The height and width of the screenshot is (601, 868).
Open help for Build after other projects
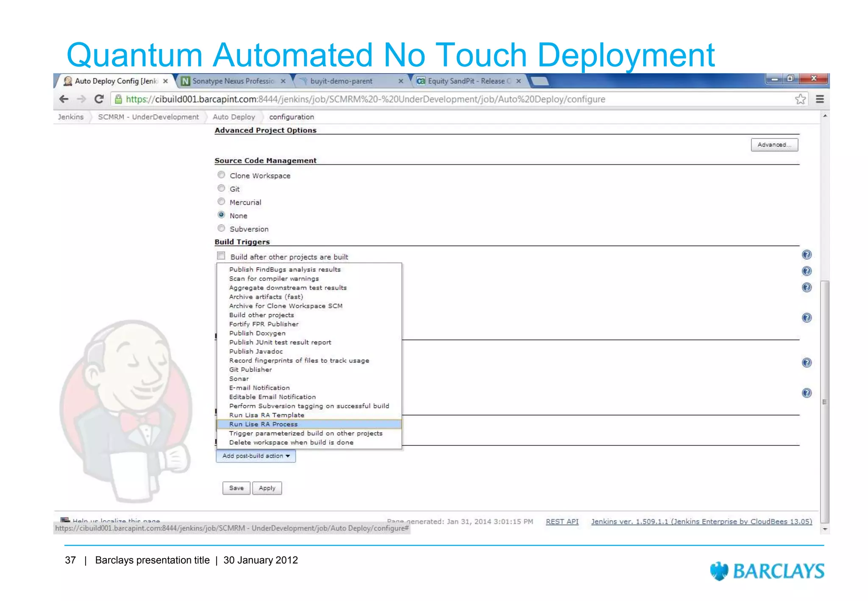pos(807,255)
